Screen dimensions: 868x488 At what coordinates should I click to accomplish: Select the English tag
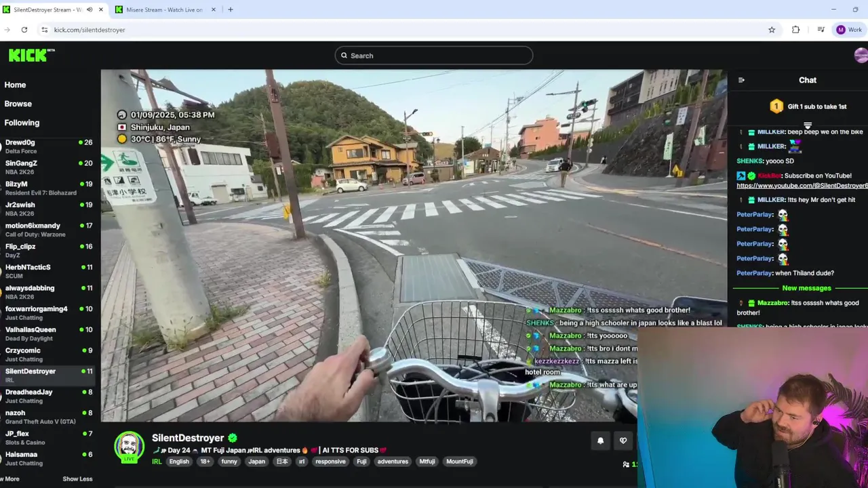click(179, 462)
